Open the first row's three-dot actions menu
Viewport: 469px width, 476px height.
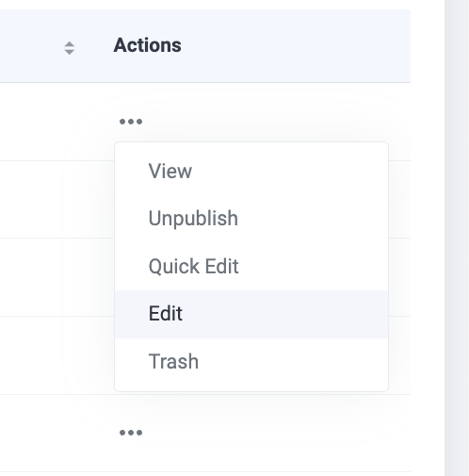coord(131,122)
